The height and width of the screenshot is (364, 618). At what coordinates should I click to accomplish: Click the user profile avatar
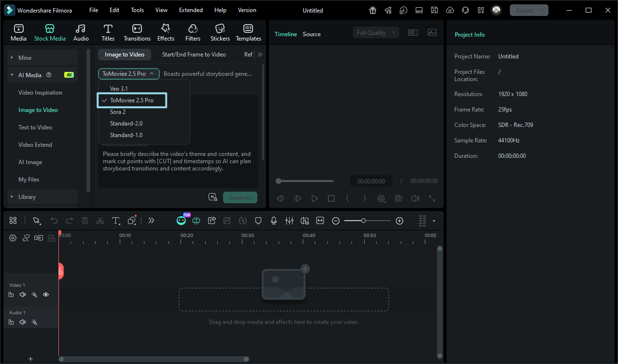pyautogui.click(x=496, y=10)
